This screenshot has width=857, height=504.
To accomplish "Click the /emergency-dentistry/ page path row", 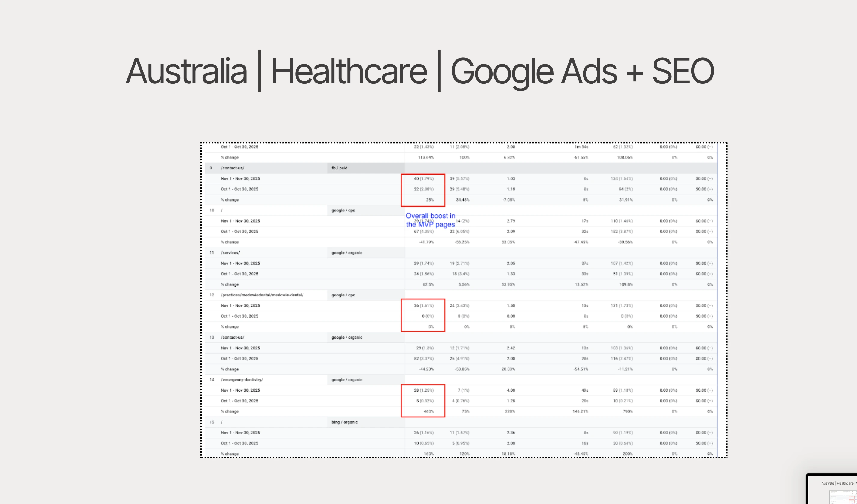I will [242, 380].
